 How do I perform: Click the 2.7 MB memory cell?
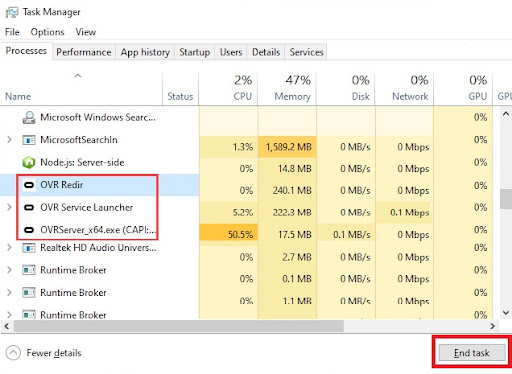[287, 257]
